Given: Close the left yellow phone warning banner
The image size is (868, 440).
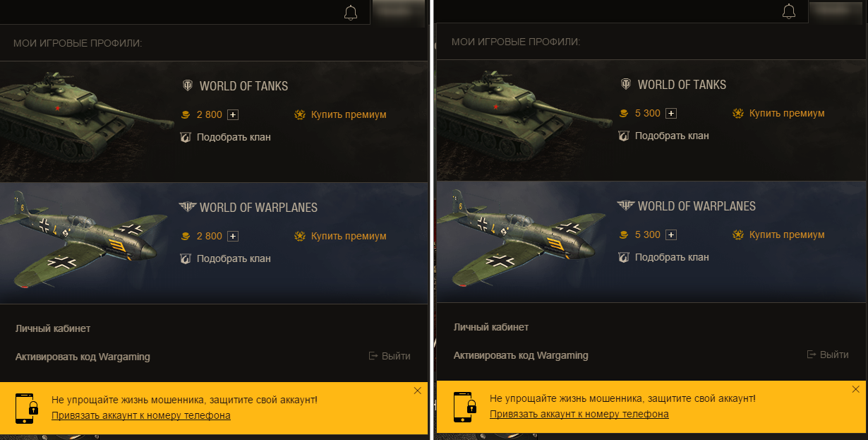Looking at the screenshot, I should point(417,391).
